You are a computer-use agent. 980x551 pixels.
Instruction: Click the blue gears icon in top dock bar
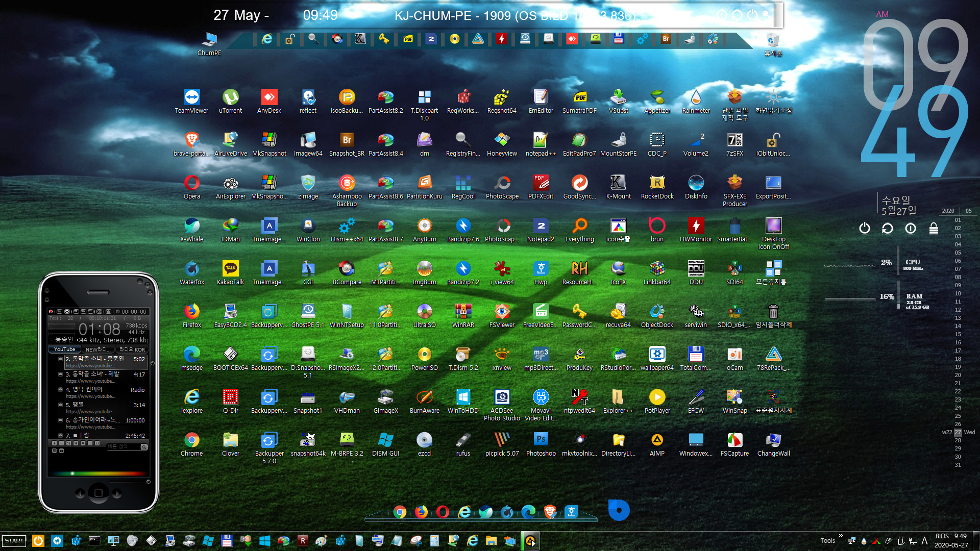point(642,39)
